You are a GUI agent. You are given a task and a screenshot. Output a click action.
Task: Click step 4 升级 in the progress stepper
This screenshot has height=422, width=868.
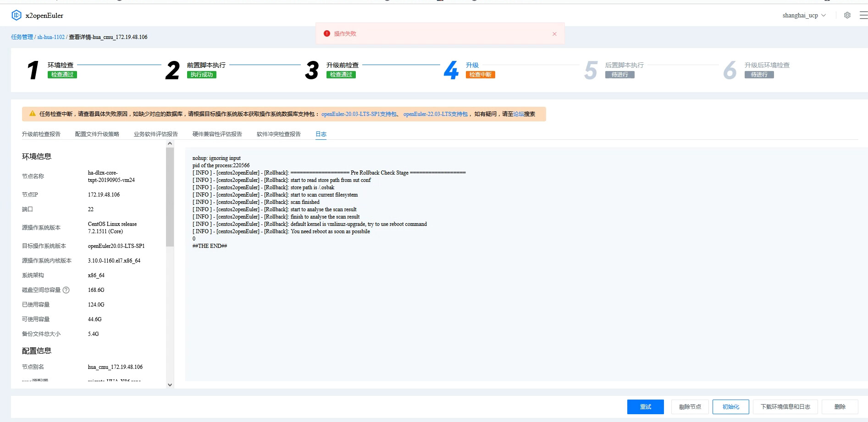click(x=472, y=65)
